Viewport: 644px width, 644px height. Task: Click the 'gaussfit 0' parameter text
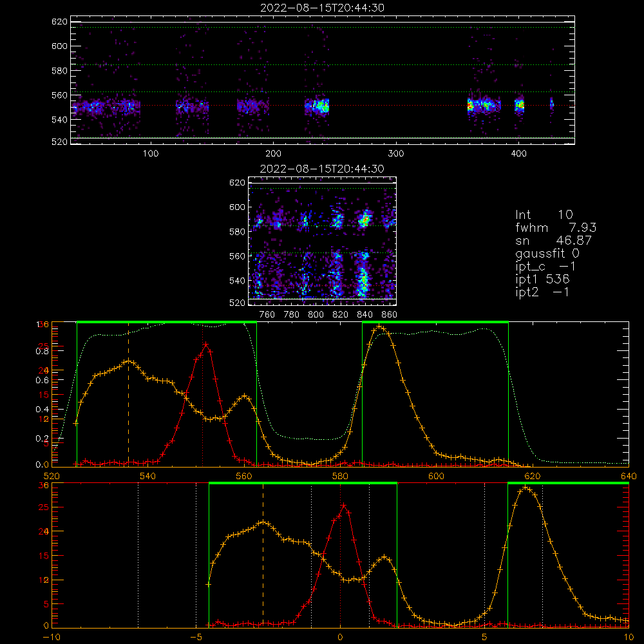tap(547, 254)
